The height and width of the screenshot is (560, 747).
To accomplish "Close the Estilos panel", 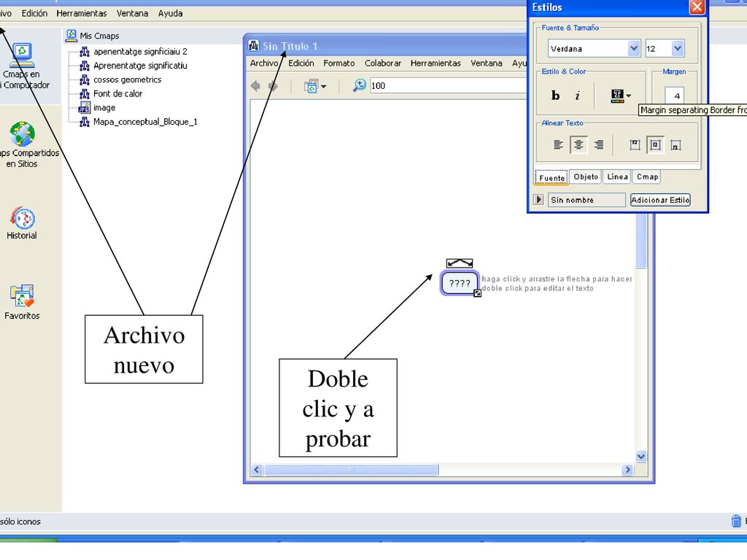I will coord(697,7).
